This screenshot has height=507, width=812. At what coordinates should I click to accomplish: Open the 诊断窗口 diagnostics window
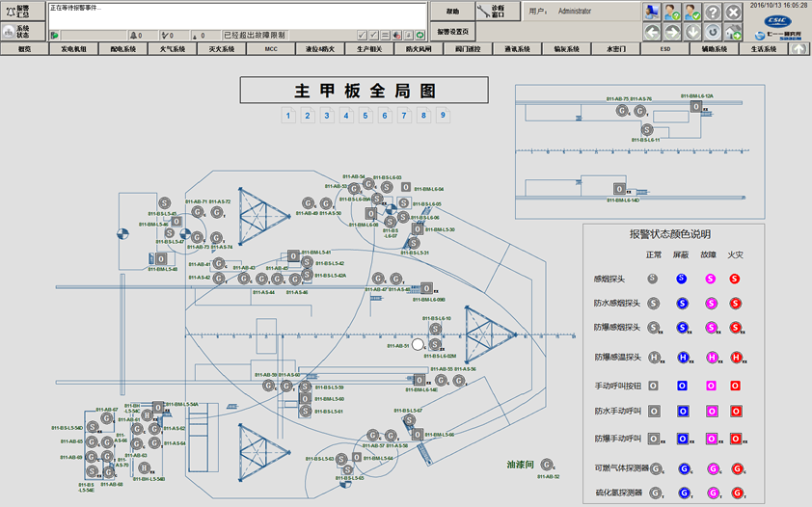(x=498, y=12)
